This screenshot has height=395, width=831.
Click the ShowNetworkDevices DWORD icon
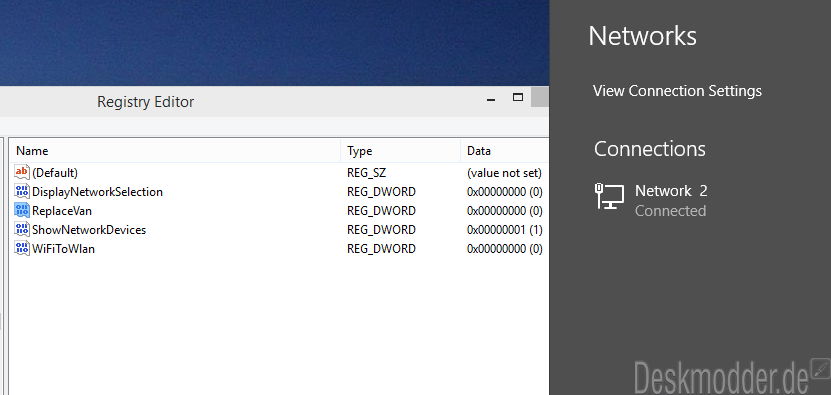pos(22,230)
